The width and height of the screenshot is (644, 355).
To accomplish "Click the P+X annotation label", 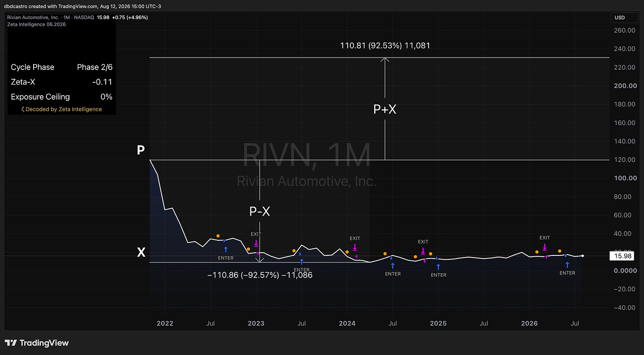I will click(x=385, y=109).
